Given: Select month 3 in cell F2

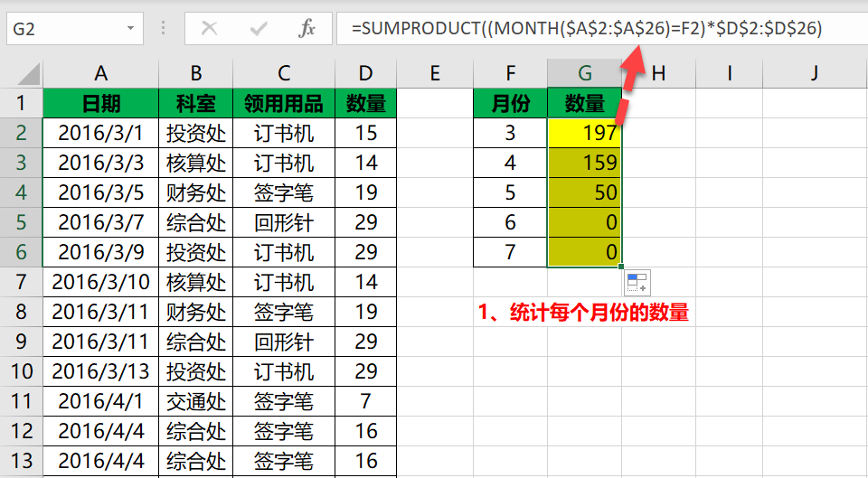Looking at the screenshot, I should point(510,133).
